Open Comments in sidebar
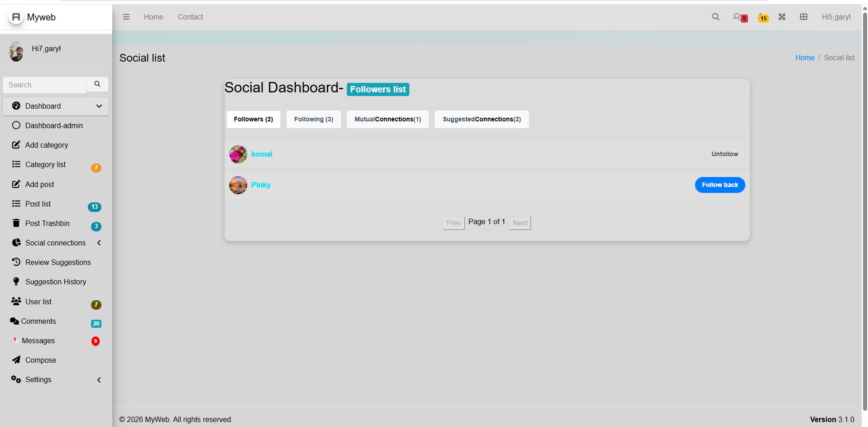The image size is (868, 427). [x=56, y=321]
